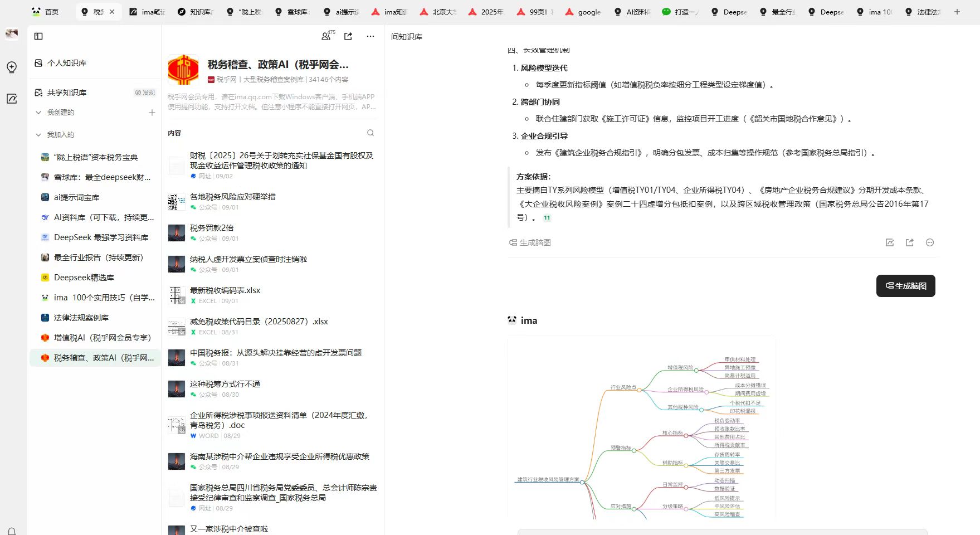
Task: Switch to the 首页 tab
Action: (x=46, y=12)
